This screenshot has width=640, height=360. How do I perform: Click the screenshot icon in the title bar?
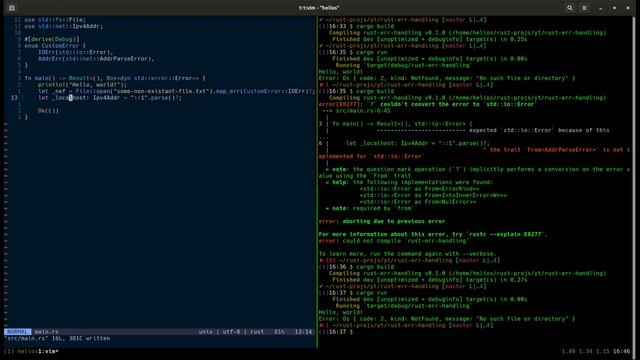(12, 8)
